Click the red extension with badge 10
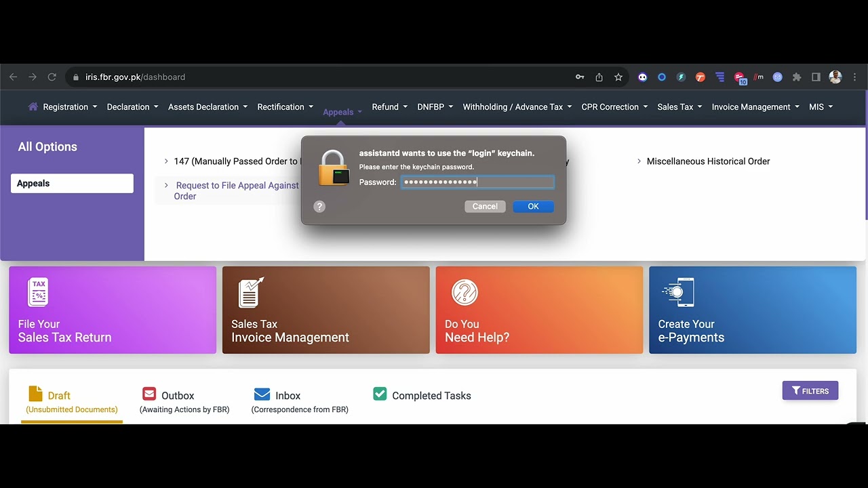The image size is (868, 488). pyautogui.click(x=740, y=78)
